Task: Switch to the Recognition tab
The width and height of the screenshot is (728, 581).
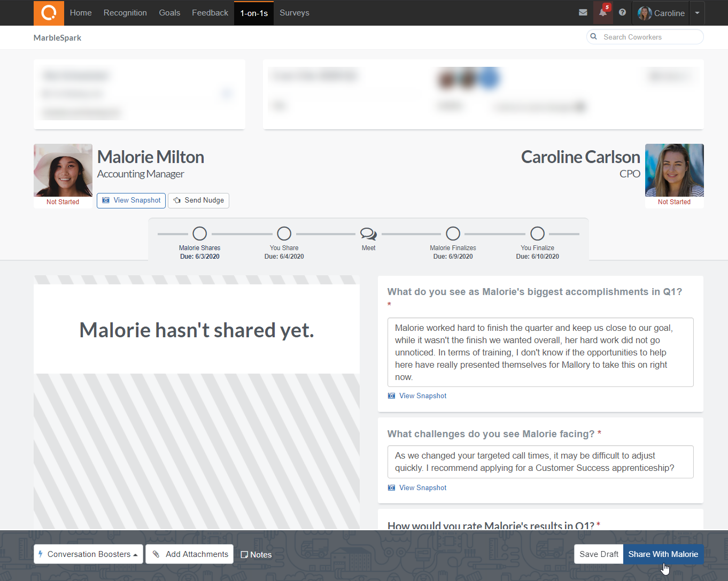Action: pos(125,13)
